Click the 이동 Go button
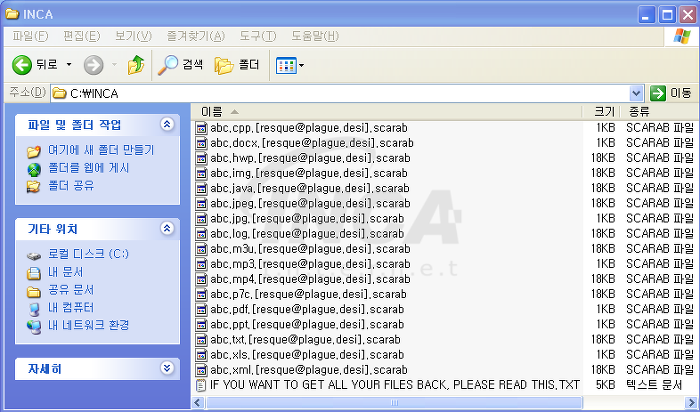Viewport: 700px width, 412px height. pos(671,93)
